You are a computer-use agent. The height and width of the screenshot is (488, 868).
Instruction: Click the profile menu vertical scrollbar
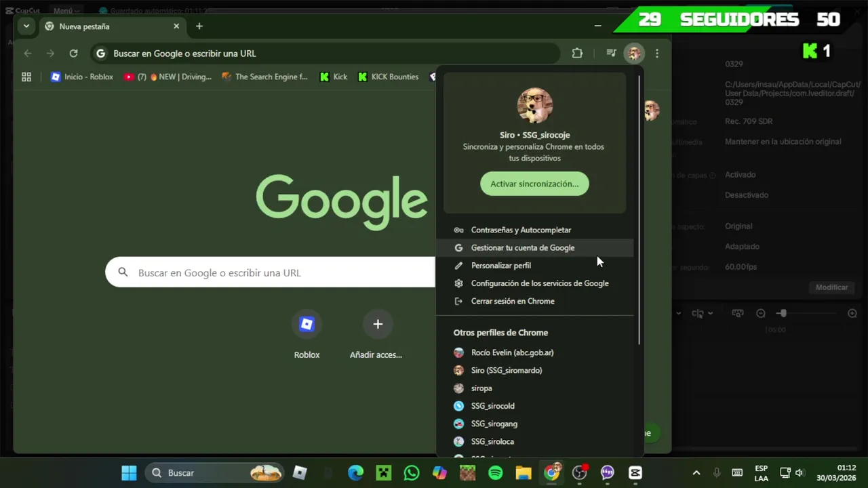(x=639, y=209)
